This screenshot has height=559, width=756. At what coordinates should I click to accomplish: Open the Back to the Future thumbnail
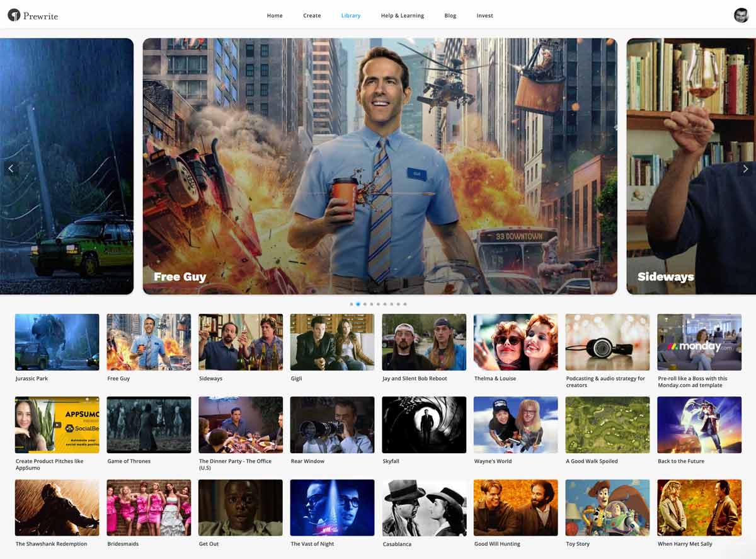[x=699, y=425]
